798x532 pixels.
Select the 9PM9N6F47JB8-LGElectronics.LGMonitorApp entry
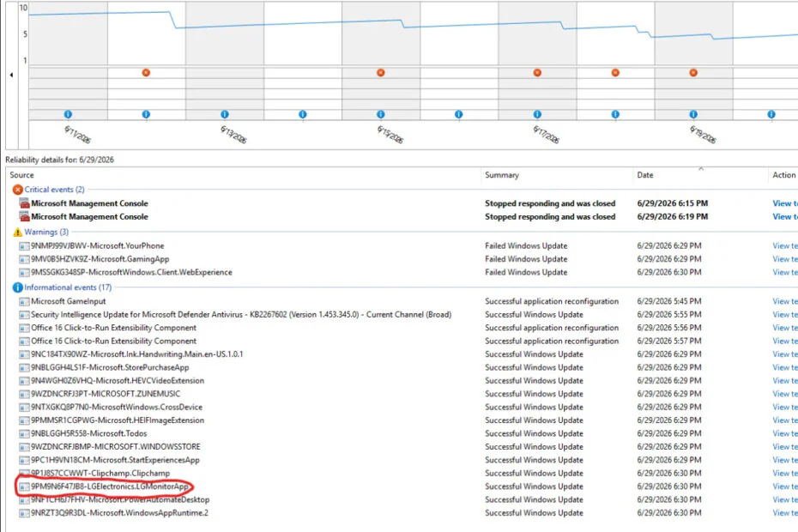coord(110,487)
